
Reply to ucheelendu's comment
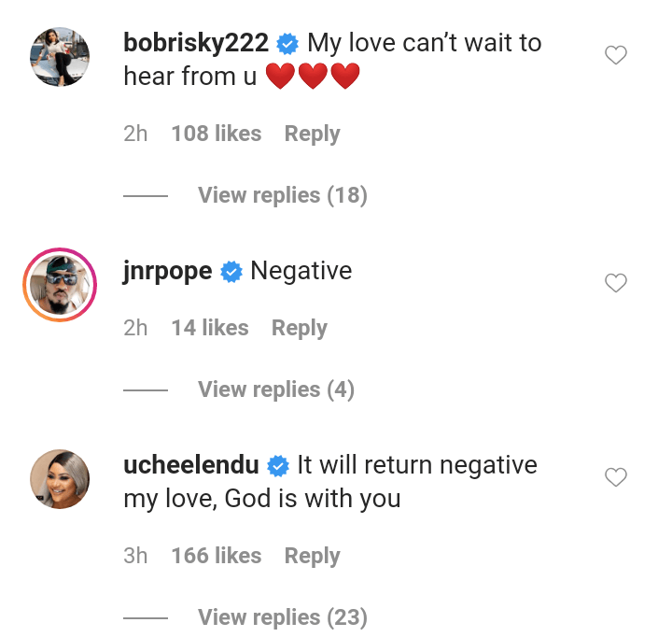pos(312,556)
